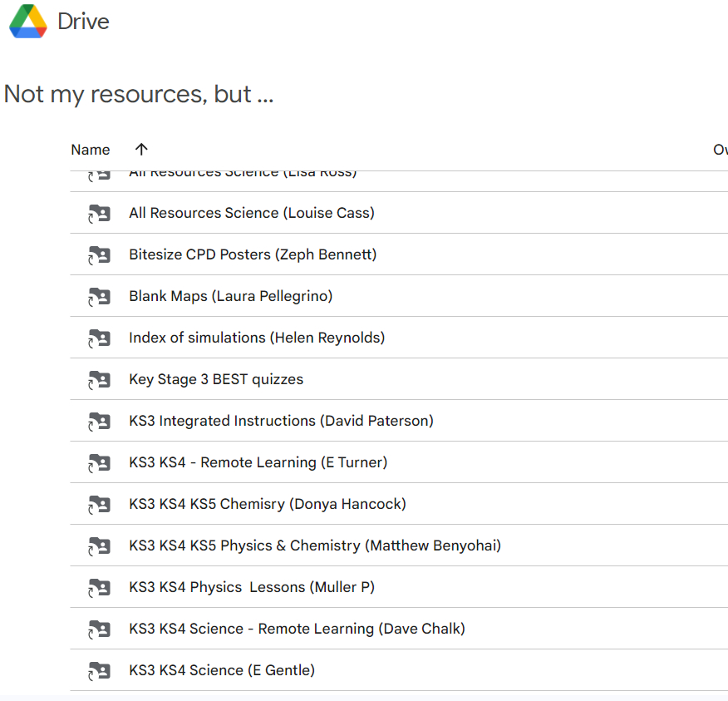Screen dimensions: 728x701
Task: Open KS3 KS4 - Remote Learning (E Turner)
Action: point(258,462)
